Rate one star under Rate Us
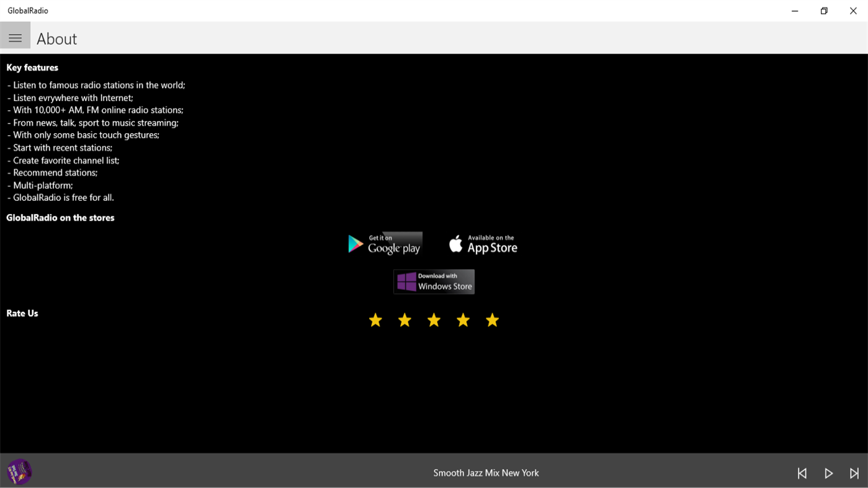The image size is (868, 488). pos(375,320)
